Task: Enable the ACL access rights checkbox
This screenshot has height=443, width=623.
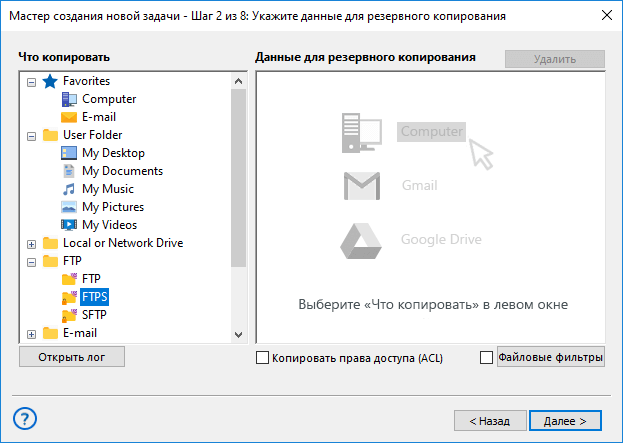Action: tap(263, 357)
